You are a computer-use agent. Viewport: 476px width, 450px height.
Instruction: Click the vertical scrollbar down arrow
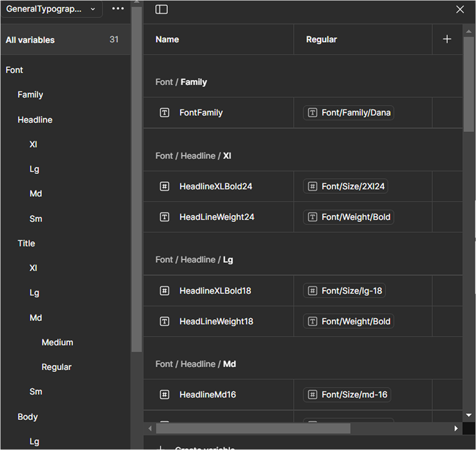(x=469, y=415)
